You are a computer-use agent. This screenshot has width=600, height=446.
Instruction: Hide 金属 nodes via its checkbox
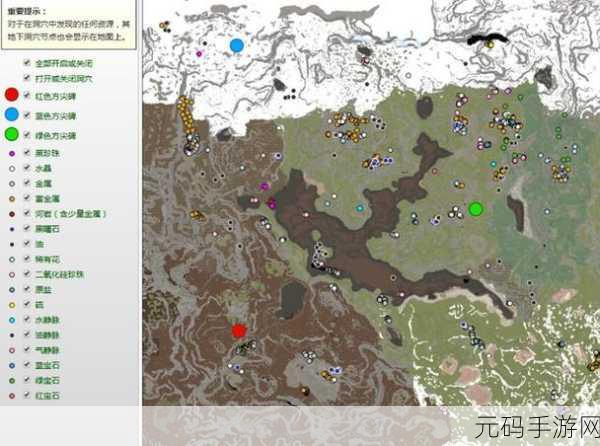[27, 183]
